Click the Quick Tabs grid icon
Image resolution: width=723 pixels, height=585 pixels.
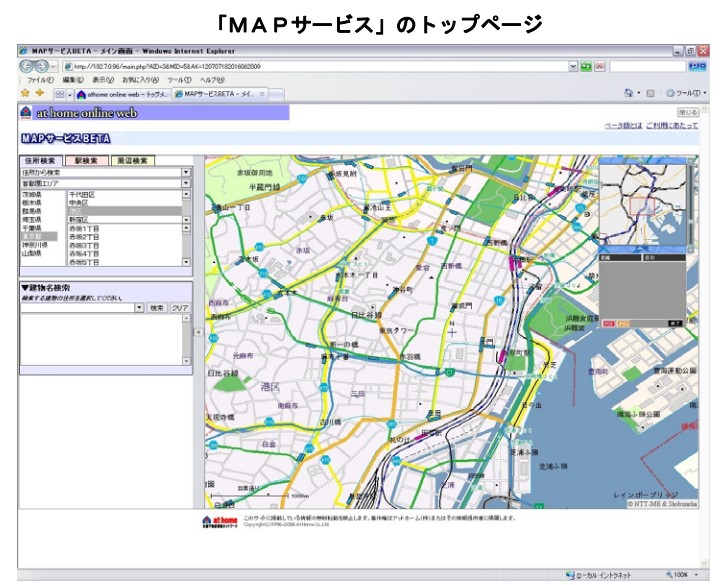point(59,95)
